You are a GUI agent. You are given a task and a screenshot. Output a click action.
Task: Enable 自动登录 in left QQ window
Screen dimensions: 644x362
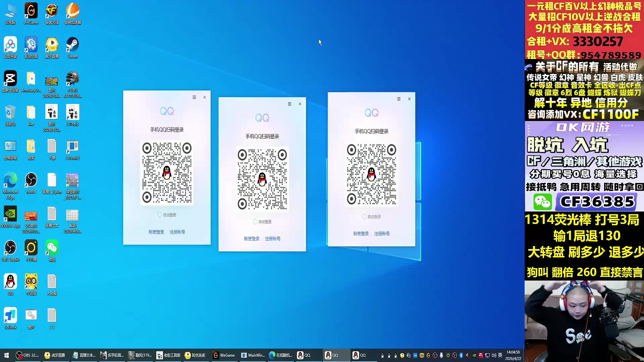point(160,215)
